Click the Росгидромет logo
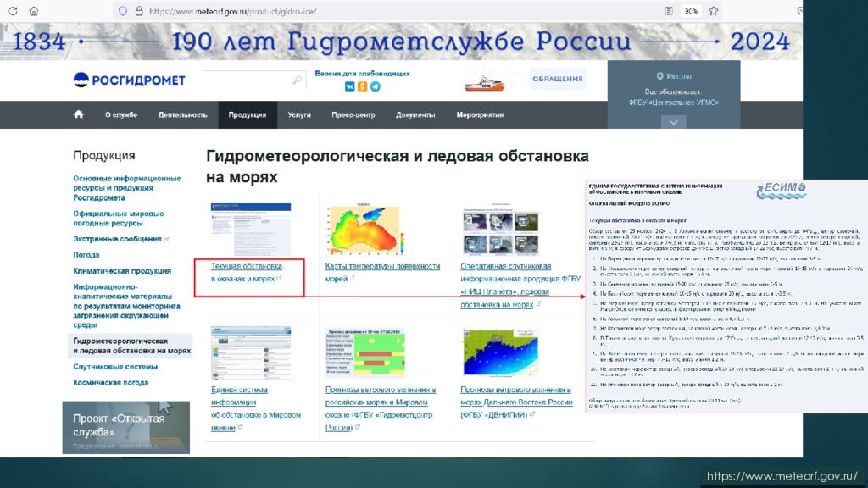 click(129, 80)
